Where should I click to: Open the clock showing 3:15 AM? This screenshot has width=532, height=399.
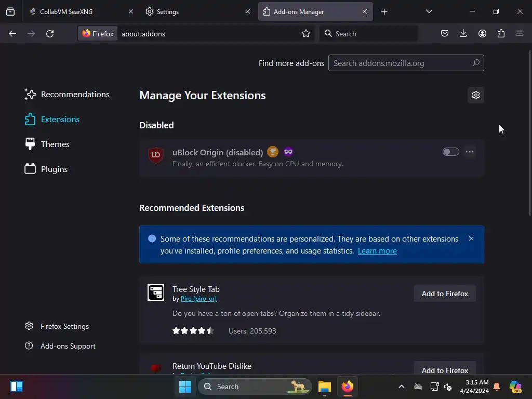coord(474,387)
